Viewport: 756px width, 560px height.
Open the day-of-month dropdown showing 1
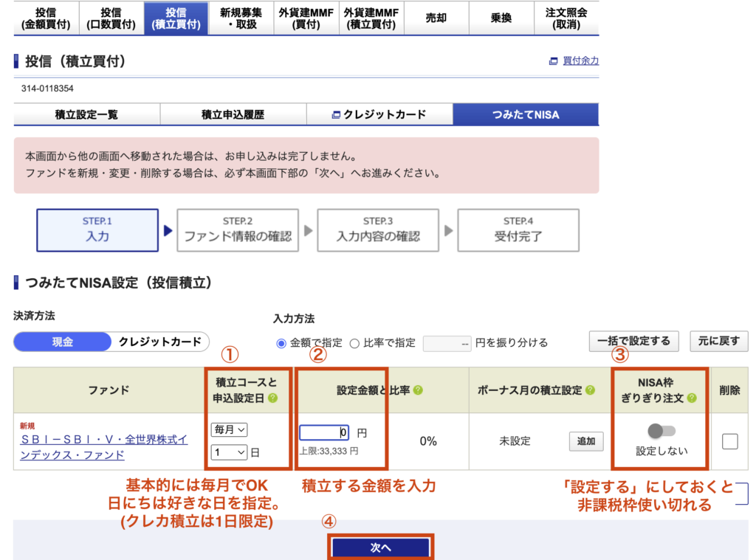[x=228, y=452]
